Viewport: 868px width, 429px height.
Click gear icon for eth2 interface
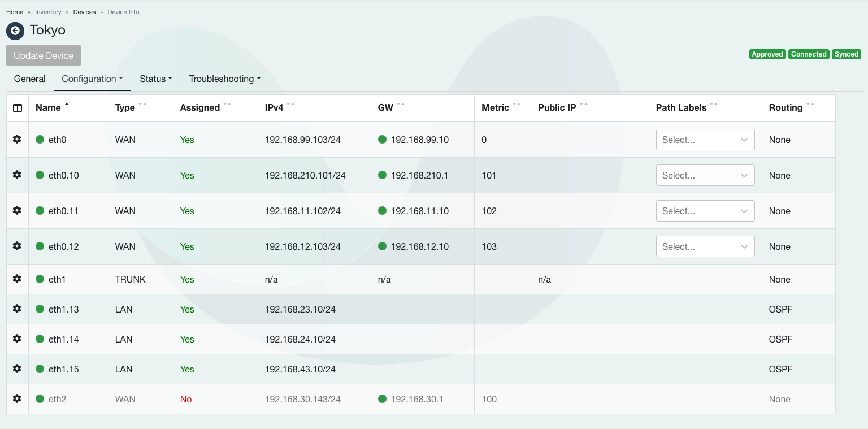coord(17,398)
